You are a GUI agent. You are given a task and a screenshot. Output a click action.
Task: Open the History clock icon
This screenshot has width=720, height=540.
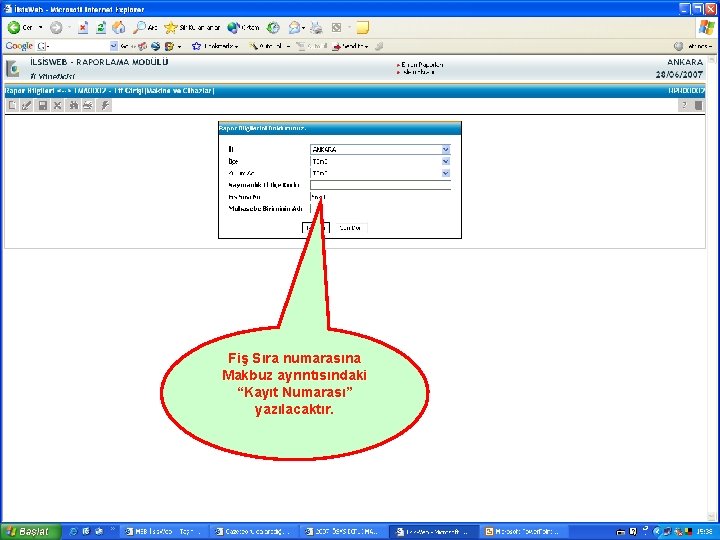pos(273,28)
